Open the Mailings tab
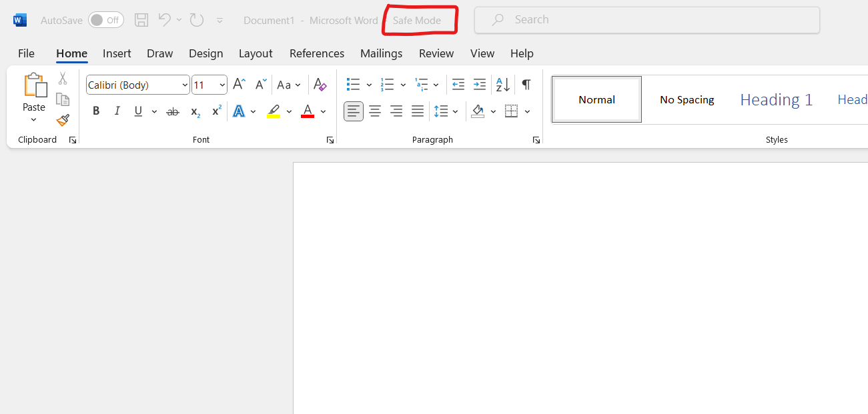This screenshot has height=414, width=868. pyautogui.click(x=382, y=53)
